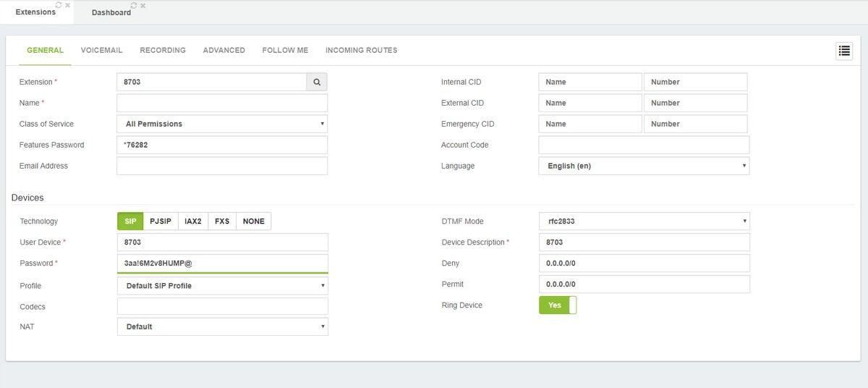Click the External CID Name field
The width and height of the screenshot is (868, 388).
(x=590, y=103)
